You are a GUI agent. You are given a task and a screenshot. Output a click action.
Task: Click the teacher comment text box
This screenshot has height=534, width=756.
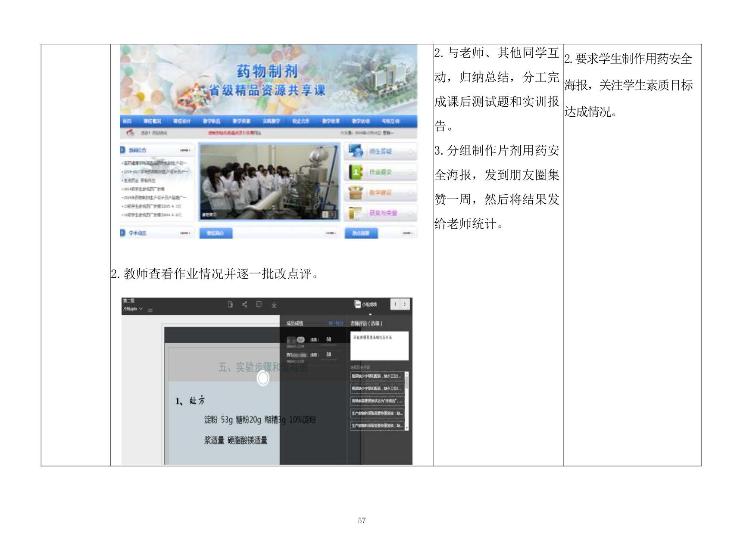pos(379,345)
